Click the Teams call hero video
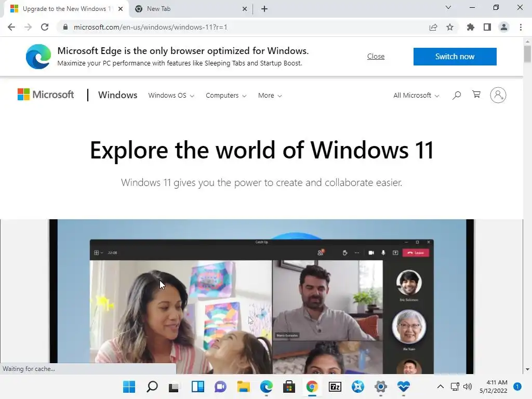Viewport: 532px width, 399px height. pos(262,297)
